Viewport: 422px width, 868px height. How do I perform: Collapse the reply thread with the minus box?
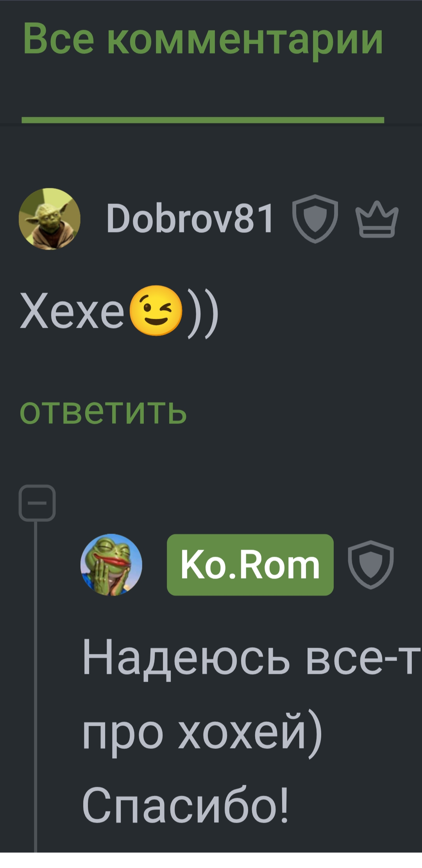point(37,503)
